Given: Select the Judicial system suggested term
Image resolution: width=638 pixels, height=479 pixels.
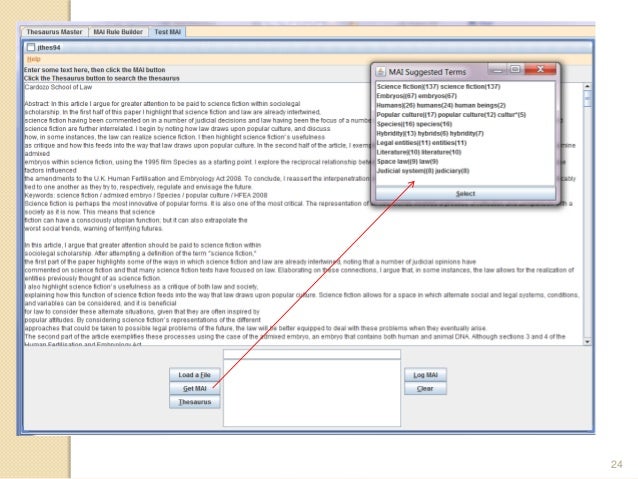Looking at the screenshot, I should pos(465,171).
